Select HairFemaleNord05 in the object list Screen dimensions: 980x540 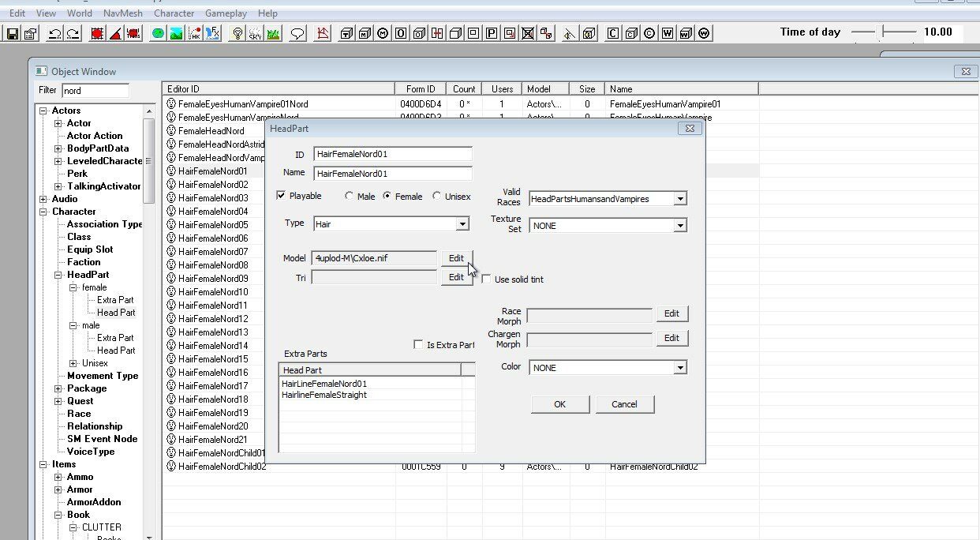[x=213, y=225]
